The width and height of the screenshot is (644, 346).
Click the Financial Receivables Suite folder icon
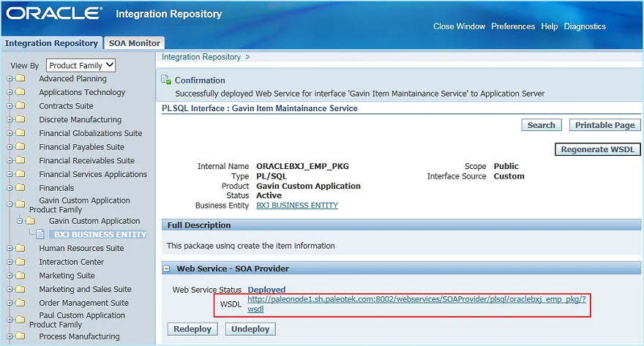20,160
